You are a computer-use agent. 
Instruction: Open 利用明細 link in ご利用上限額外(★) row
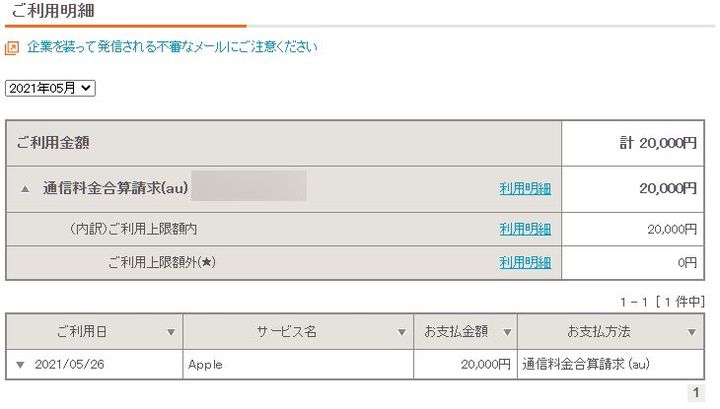[x=525, y=263]
